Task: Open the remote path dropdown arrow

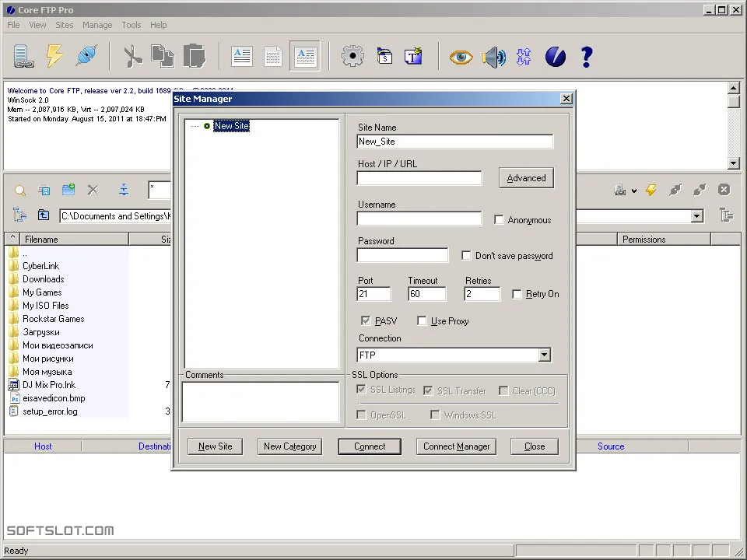Action: pyautogui.click(x=696, y=216)
